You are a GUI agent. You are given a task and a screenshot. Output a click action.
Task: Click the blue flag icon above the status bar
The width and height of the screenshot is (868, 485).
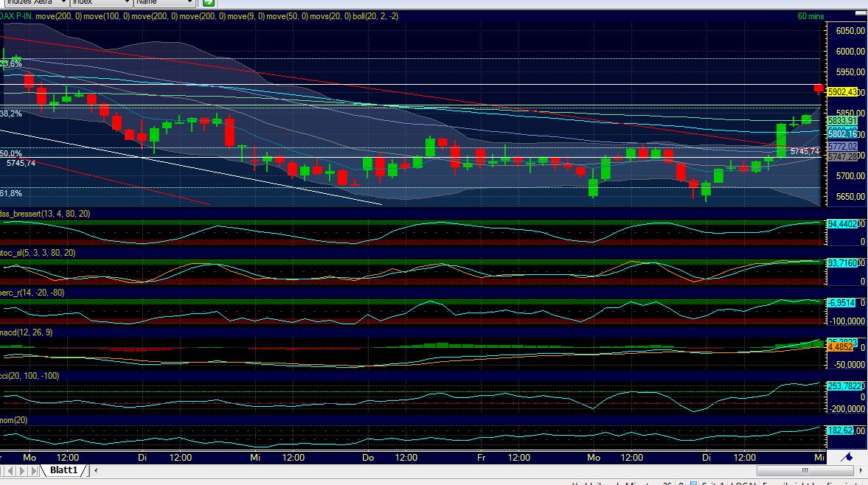click(847, 458)
